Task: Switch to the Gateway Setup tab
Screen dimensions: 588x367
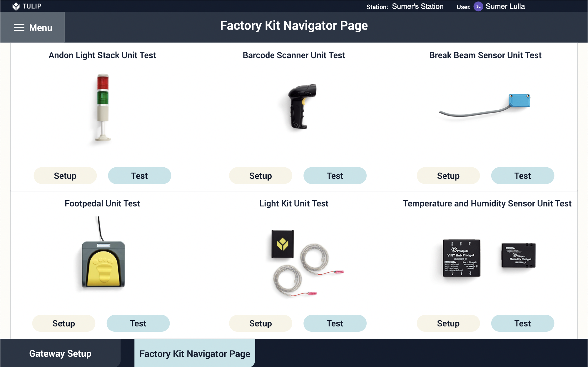Action: 60,353
